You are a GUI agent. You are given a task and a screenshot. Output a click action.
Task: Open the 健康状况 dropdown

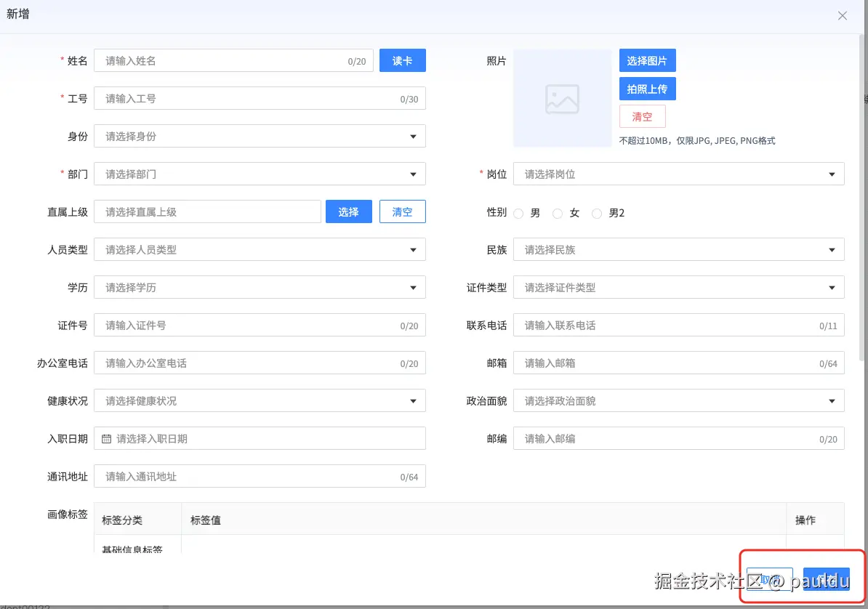pos(260,401)
